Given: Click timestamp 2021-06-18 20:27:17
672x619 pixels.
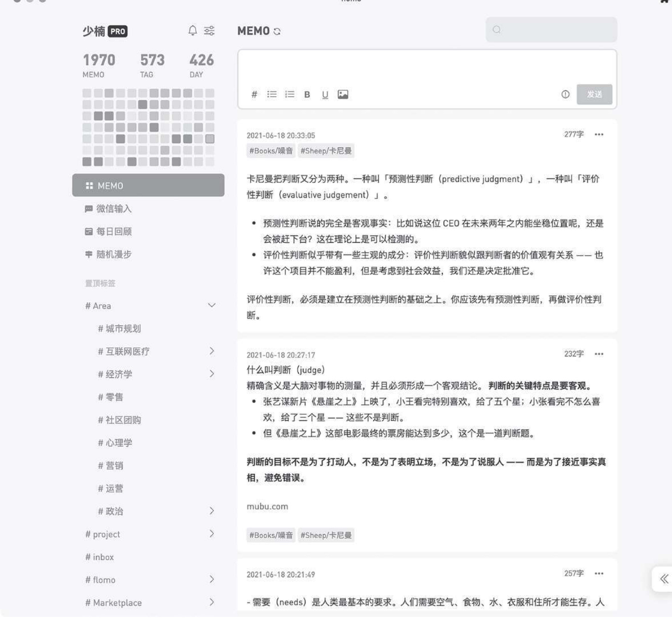Looking at the screenshot, I should click(x=281, y=355).
